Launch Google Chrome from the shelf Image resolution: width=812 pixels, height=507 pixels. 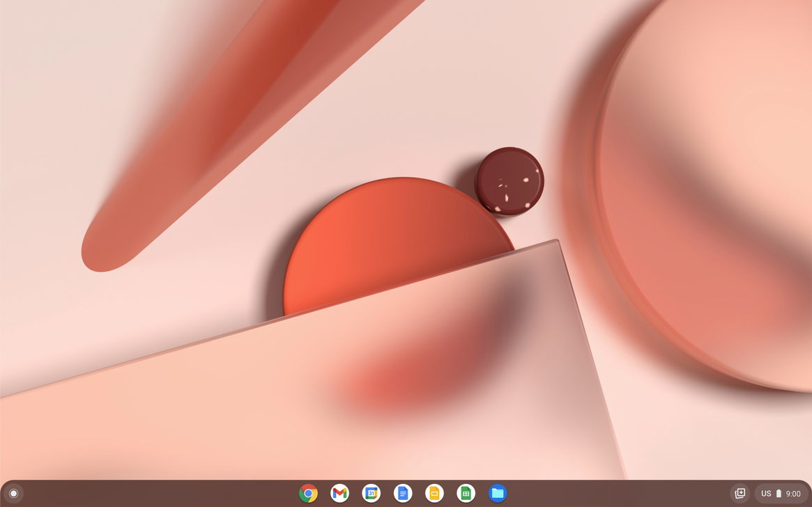[307, 493]
